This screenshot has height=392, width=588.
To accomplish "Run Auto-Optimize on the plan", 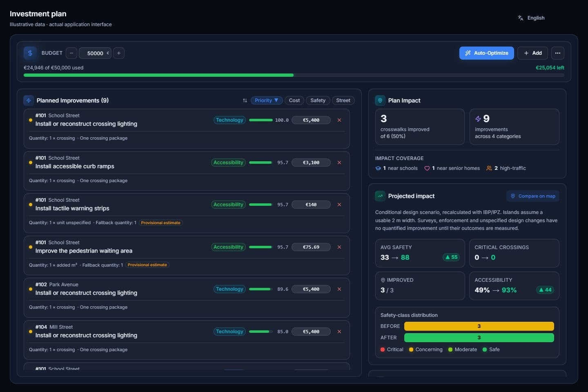I will [x=487, y=53].
